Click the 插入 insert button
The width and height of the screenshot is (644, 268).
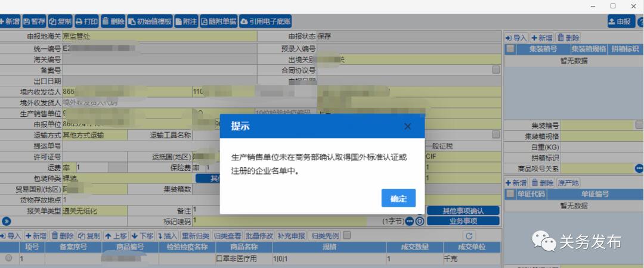[x=167, y=236]
